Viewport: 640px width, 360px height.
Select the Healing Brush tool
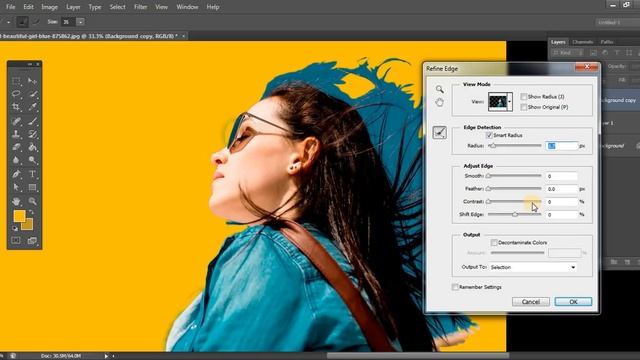tap(16, 121)
